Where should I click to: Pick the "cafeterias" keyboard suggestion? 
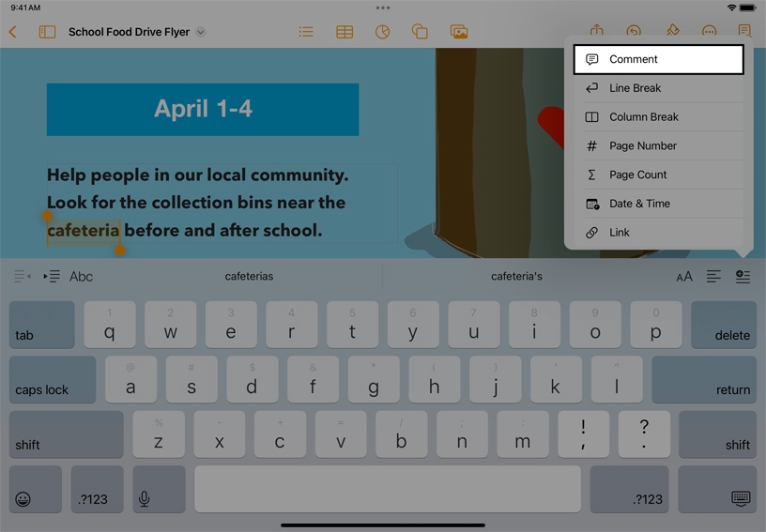coord(250,276)
